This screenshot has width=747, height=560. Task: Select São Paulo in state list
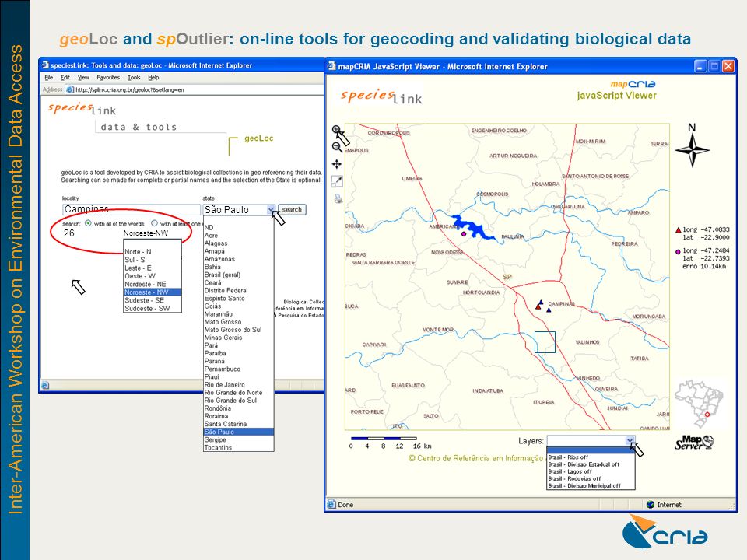pyautogui.click(x=238, y=432)
